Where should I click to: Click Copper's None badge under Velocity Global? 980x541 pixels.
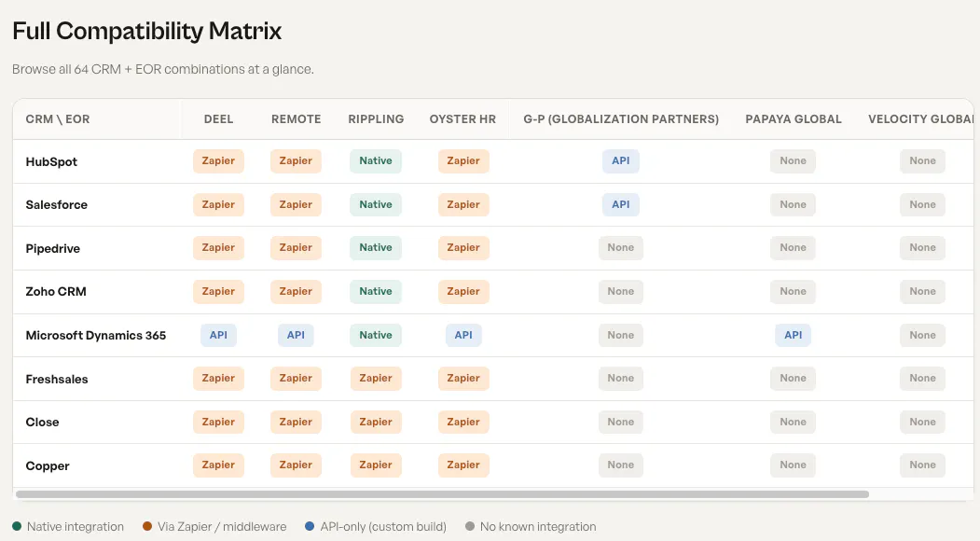point(922,465)
